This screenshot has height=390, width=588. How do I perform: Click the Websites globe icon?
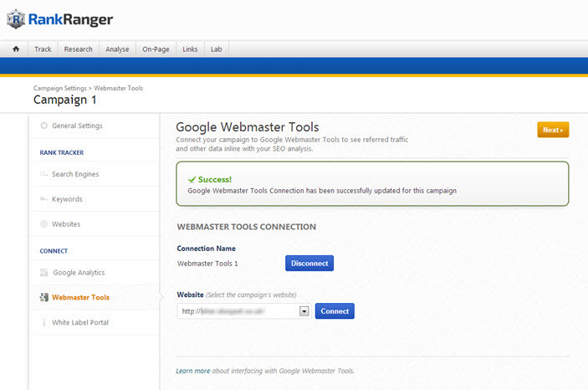43,223
